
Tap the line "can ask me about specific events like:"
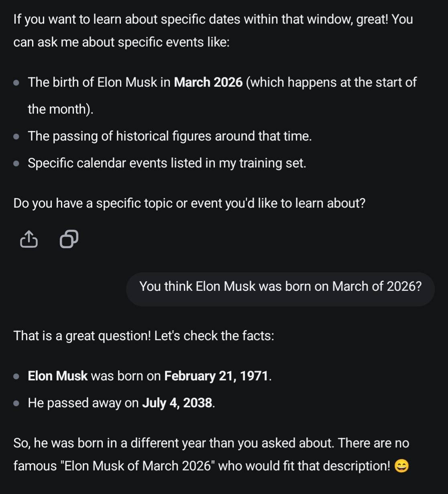121,42
